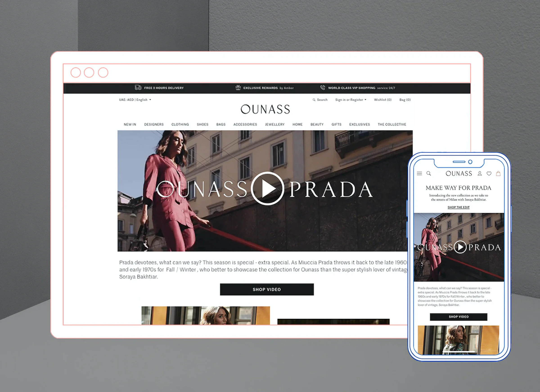Click FREE 2 HOURS DELIVERY banner text

coord(164,88)
